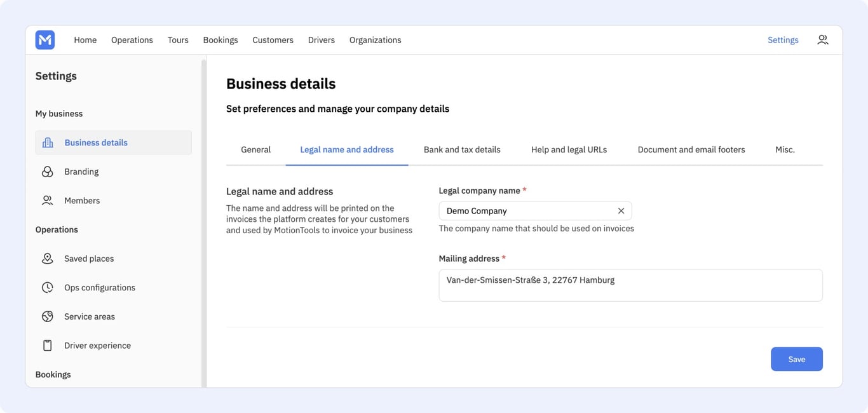Select the Help and legal URLs tab

click(569, 150)
